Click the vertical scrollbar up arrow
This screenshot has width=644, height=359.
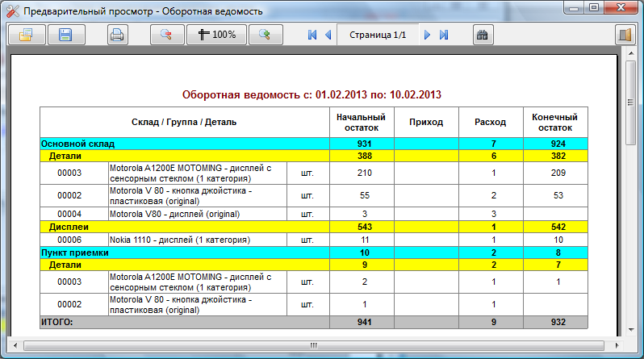click(631, 53)
